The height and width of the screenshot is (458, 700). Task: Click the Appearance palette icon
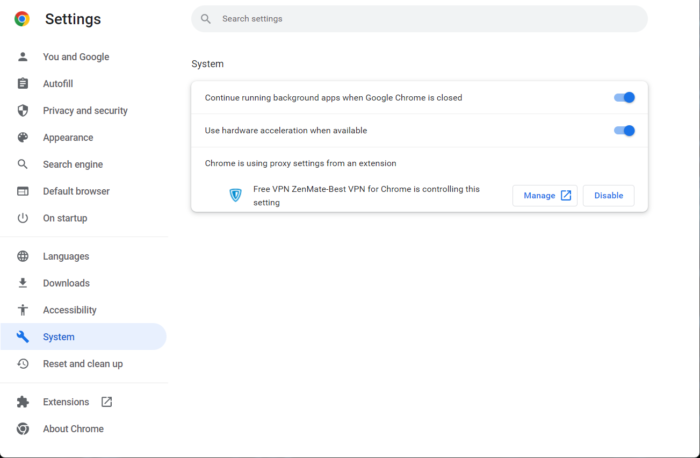[x=23, y=138]
